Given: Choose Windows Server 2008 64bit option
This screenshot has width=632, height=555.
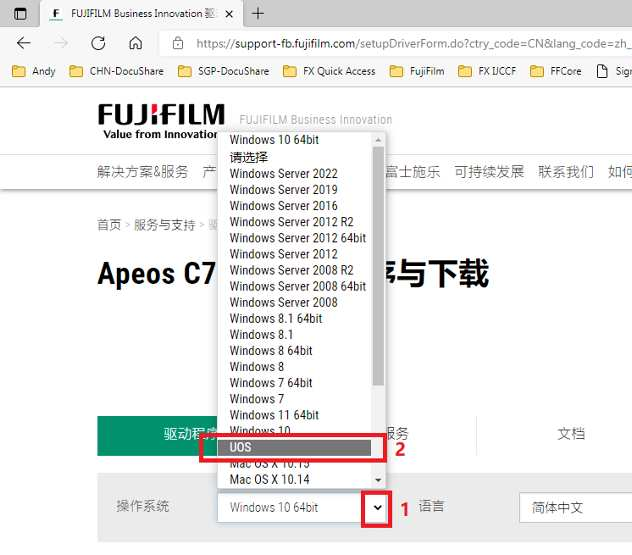Looking at the screenshot, I should 294,286.
